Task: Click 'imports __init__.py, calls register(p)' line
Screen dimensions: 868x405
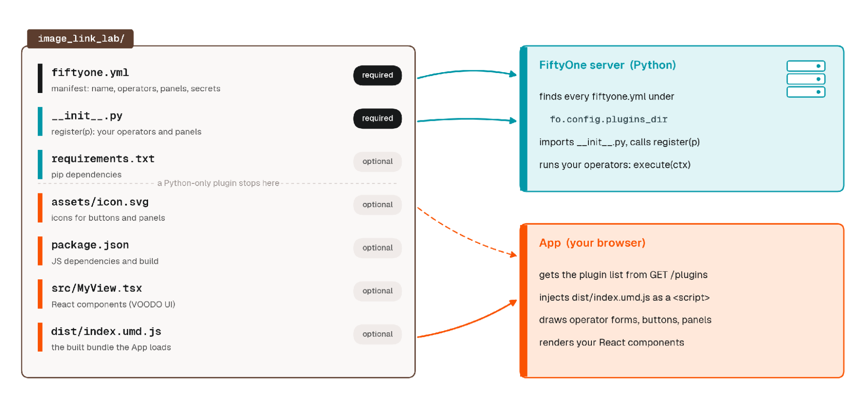Action: pos(619,142)
